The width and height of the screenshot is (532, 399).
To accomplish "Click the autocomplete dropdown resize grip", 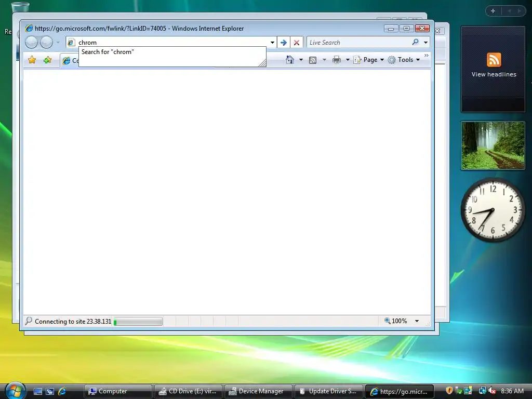I will click(x=262, y=63).
